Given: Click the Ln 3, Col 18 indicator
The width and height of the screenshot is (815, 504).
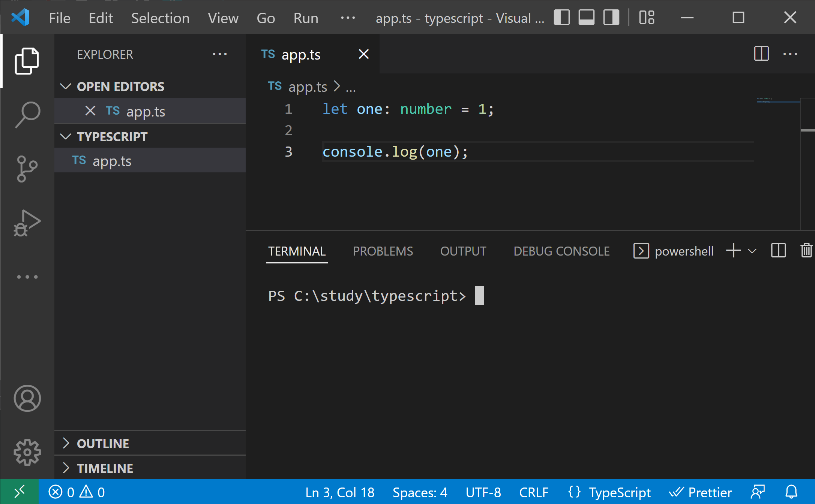Looking at the screenshot, I should click(340, 492).
